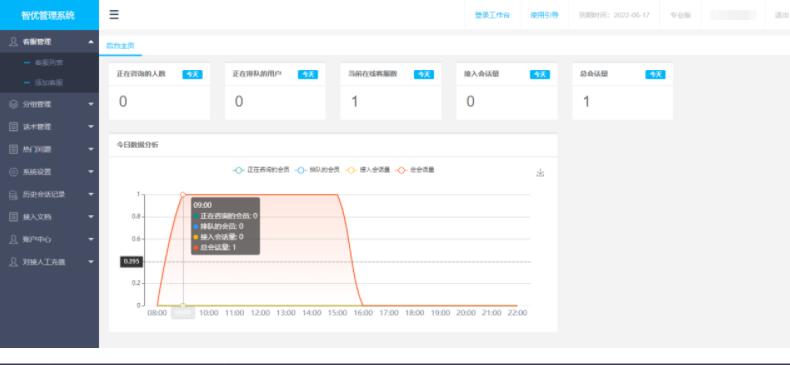Click the 正在咨询的人数 card title
The image size is (790, 365).
click(141, 74)
